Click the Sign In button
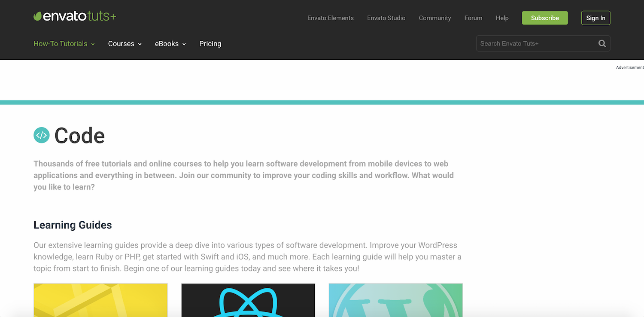Viewport: 644px width, 317px height. tap(596, 18)
